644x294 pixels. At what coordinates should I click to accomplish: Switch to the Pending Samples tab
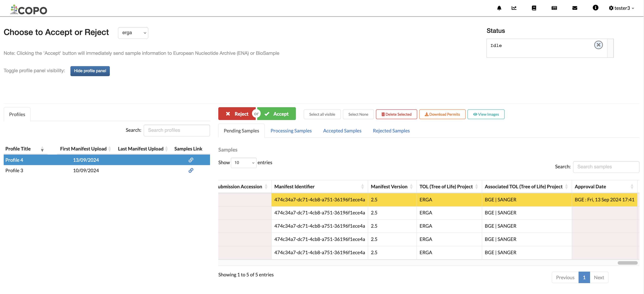241,131
